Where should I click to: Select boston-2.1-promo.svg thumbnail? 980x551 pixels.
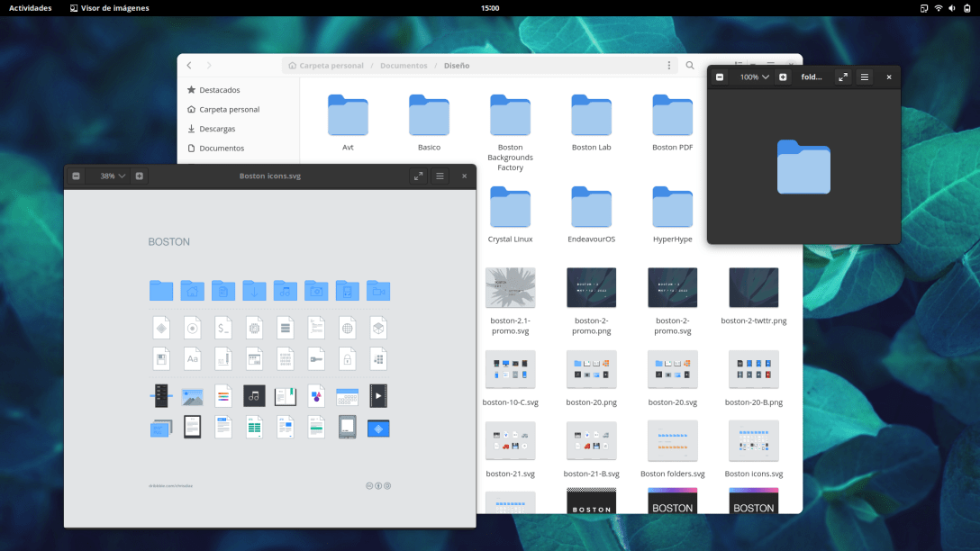(510, 288)
